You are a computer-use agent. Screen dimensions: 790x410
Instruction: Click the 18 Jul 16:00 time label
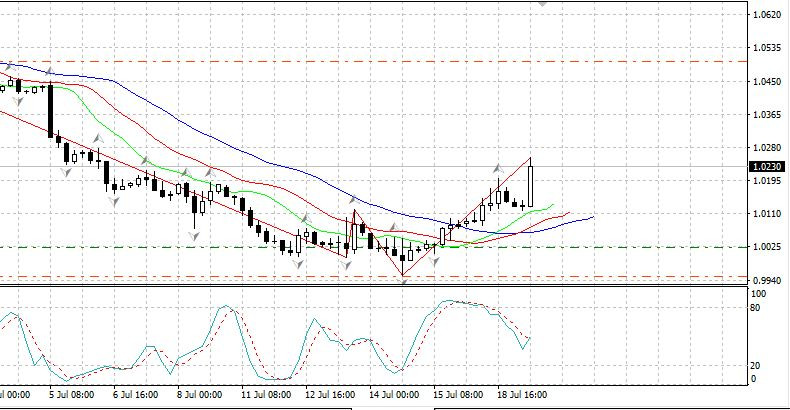(522, 394)
